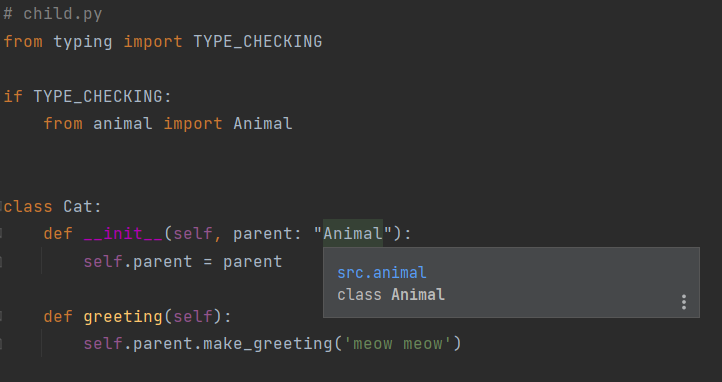Click the # child.py comment line
Screen dimensions: 722x382
52,14
